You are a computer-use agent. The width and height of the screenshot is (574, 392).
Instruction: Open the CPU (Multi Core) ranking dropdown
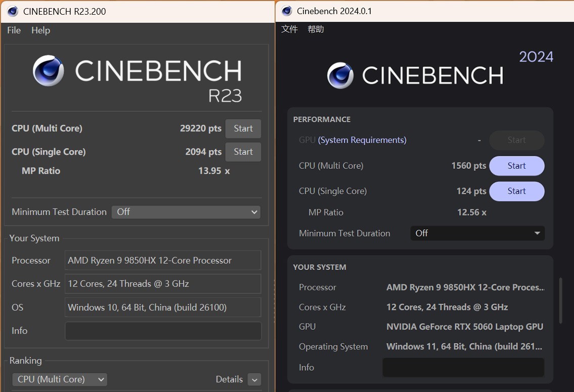59,379
